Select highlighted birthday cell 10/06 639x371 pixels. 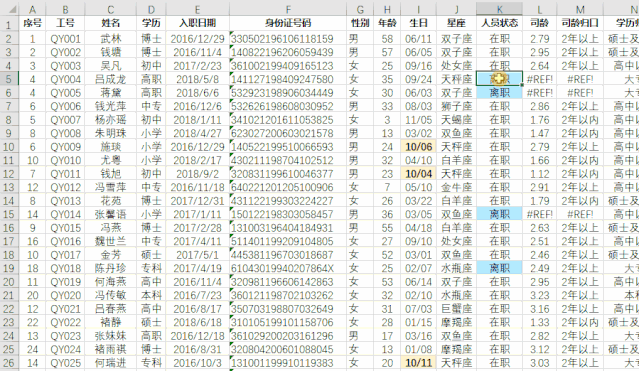point(419,147)
